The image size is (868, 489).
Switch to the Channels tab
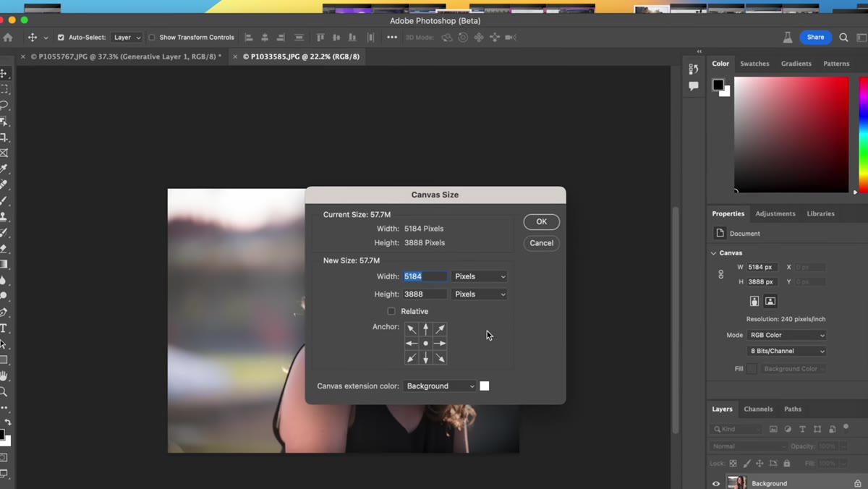pos(758,409)
